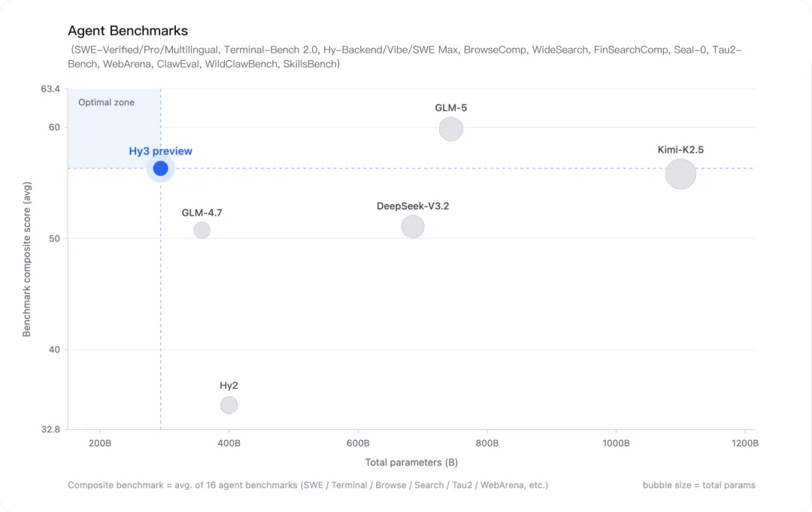Click the 1000B x-axis tick label
This screenshot has height=512, width=812.
(x=616, y=444)
